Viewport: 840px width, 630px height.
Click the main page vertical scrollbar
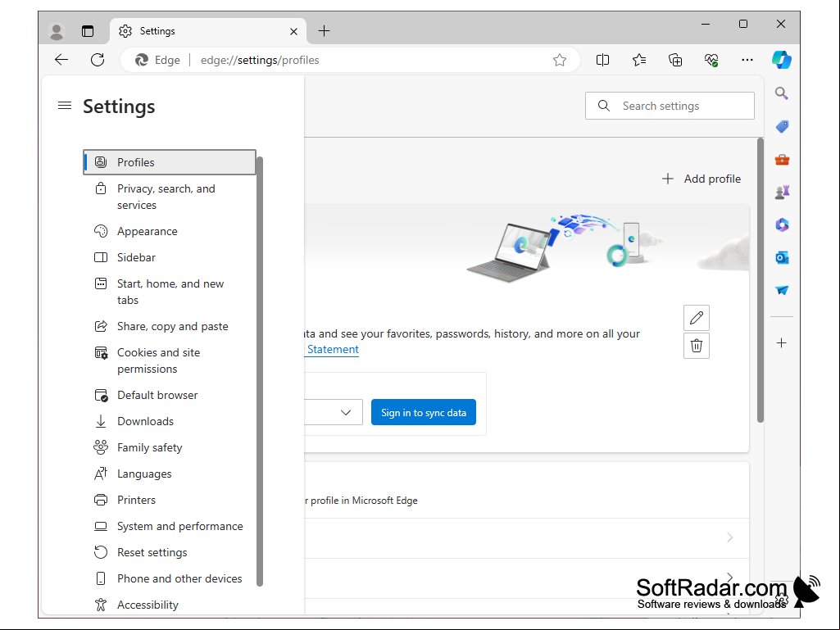(x=761, y=281)
